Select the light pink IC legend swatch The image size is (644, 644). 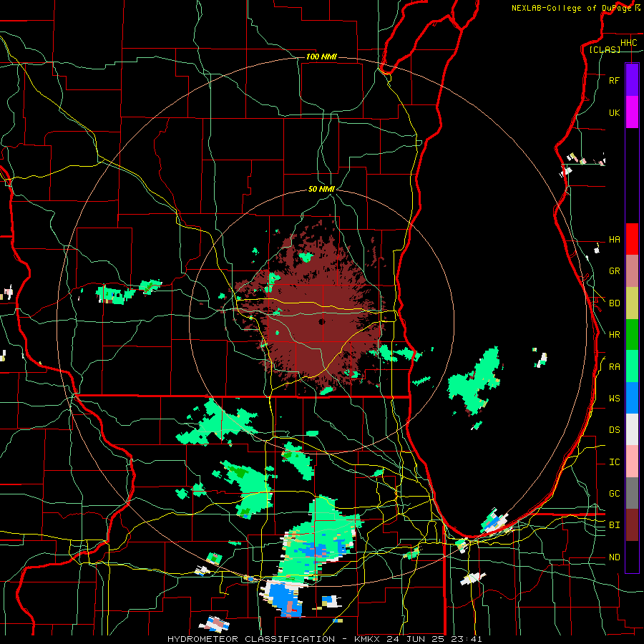click(632, 462)
